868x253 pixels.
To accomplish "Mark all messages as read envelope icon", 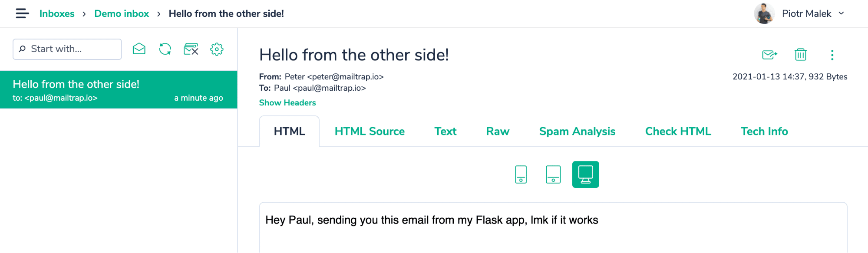I will (x=139, y=49).
